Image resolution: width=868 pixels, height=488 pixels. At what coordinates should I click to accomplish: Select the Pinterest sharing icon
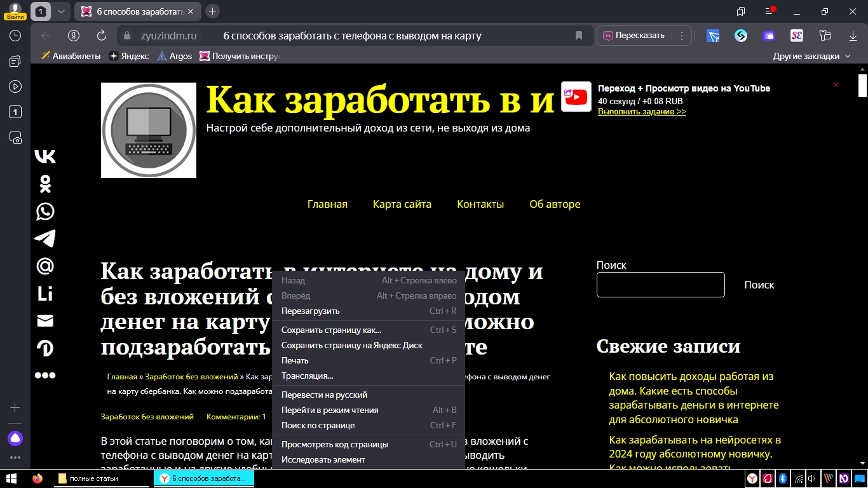click(x=44, y=348)
